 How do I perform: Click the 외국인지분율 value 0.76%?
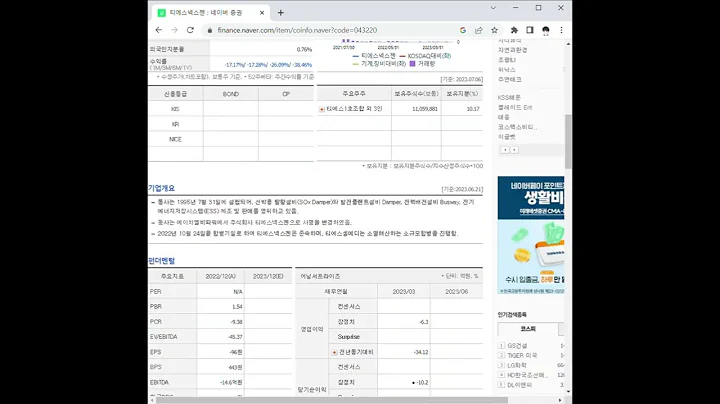[304, 50]
